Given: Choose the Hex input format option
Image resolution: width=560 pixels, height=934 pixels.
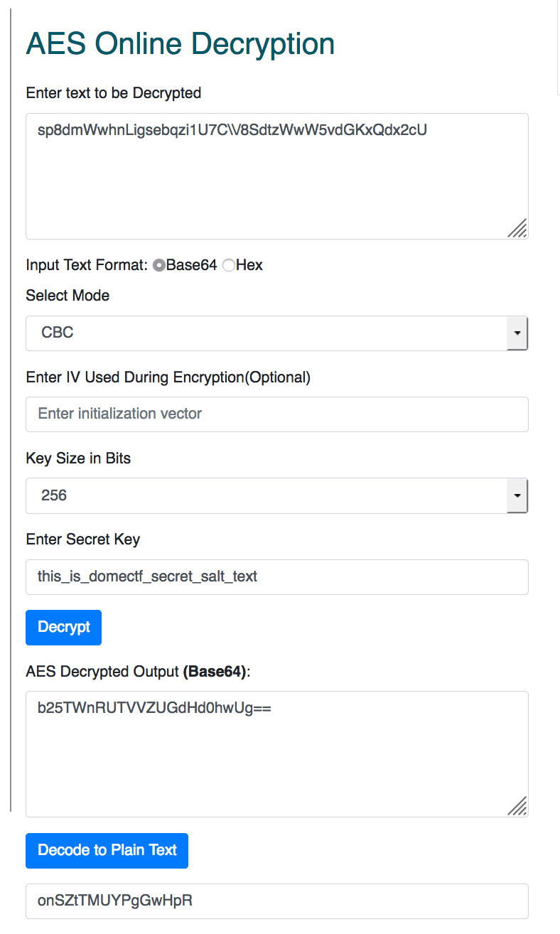Looking at the screenshot, I should (229, 265).
